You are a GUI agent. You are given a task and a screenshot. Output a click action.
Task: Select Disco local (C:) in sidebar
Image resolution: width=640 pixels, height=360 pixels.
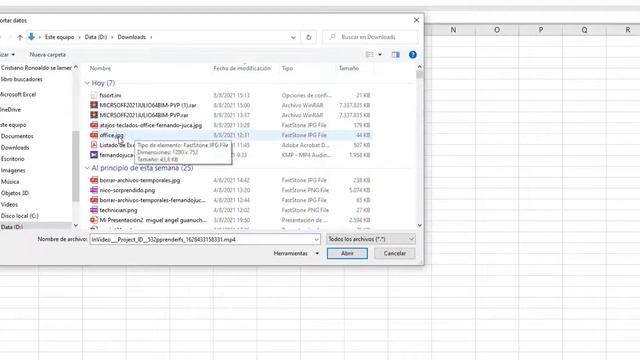(20, 216)
